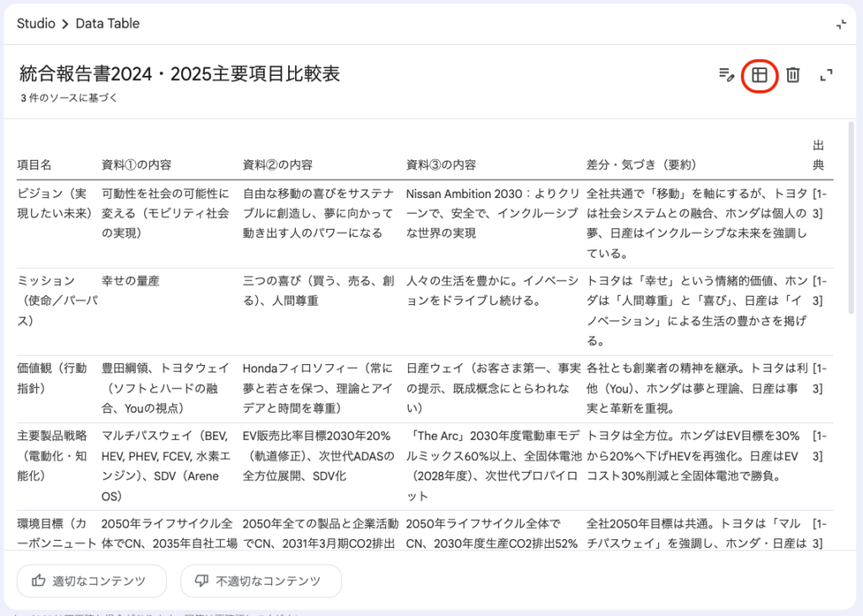The width and height of the screenshot is (863, 616).
Task: Select the 幸せの量産 table cell
Action: coord(130,281)
